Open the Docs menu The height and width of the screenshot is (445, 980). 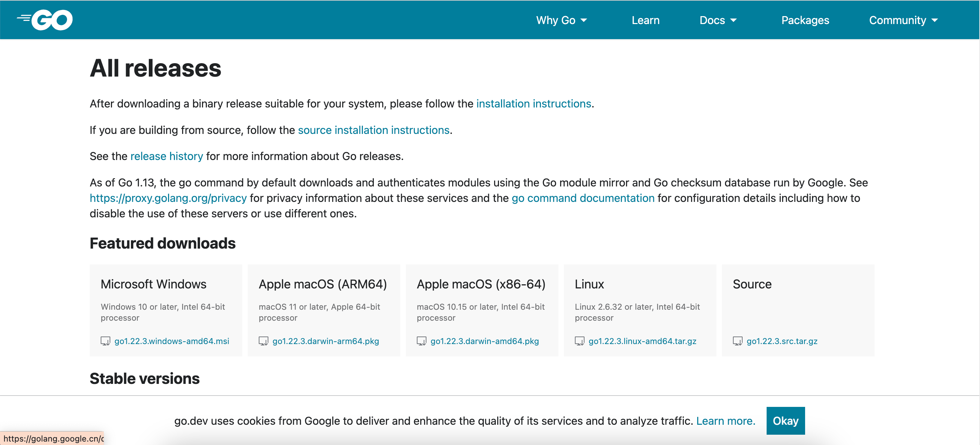click(x=718, y=20)
